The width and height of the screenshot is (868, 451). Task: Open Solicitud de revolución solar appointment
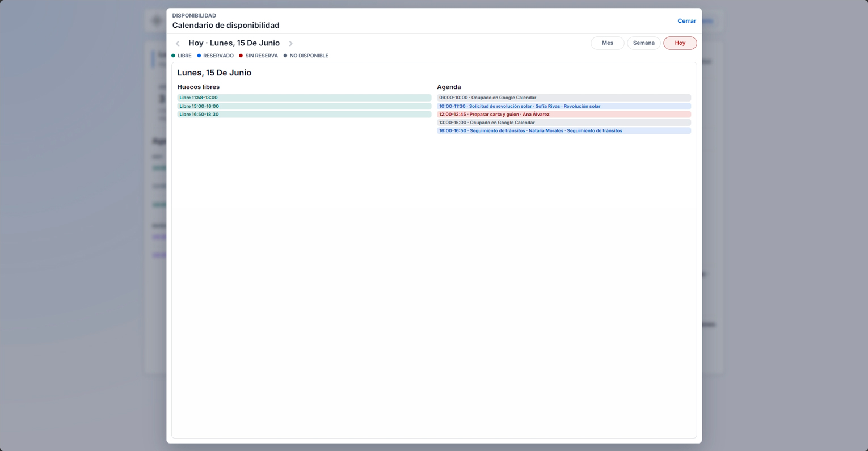564,106
